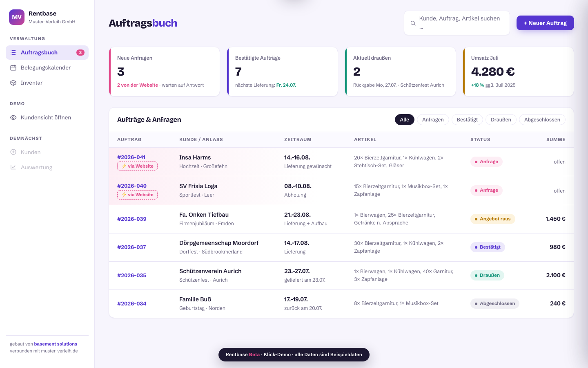Image resolution: width=588 pixels, height=368 pixels.
Task: Open the basement solutions link
Action: [56, 344]
